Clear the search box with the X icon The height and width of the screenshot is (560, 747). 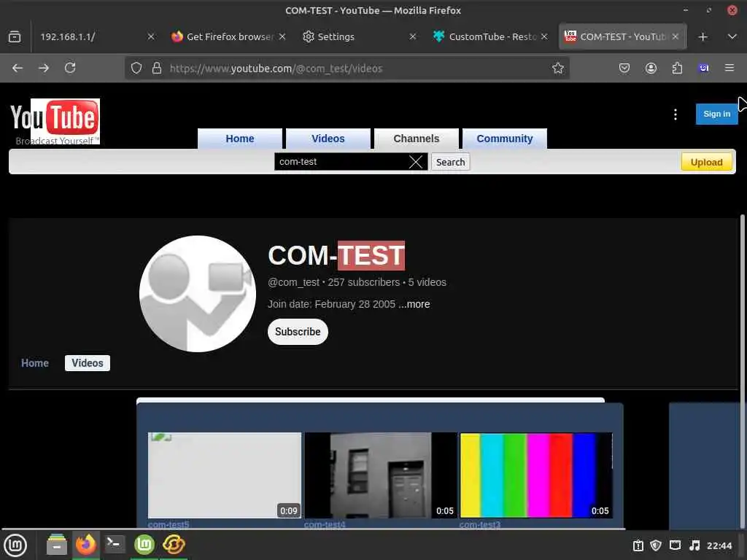point(416,162)
